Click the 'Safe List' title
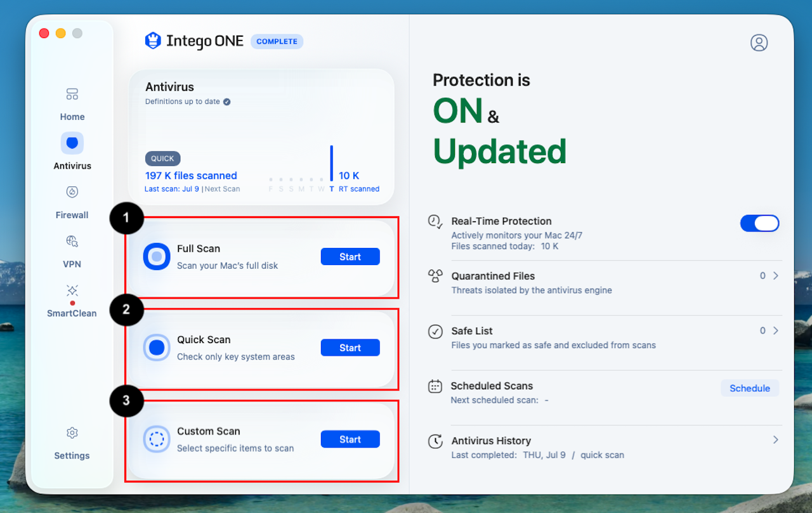Viewport: 812px width, 513px height. [472, 331]
